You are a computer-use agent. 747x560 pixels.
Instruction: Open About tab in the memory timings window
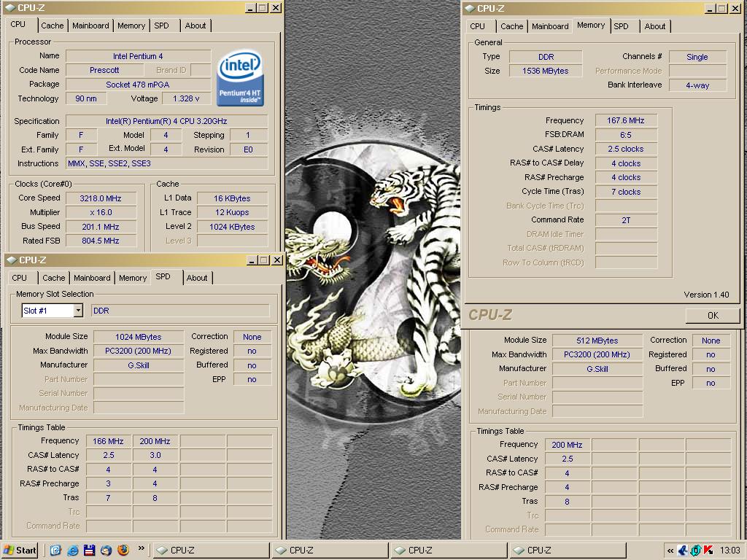tap(655, 26)
